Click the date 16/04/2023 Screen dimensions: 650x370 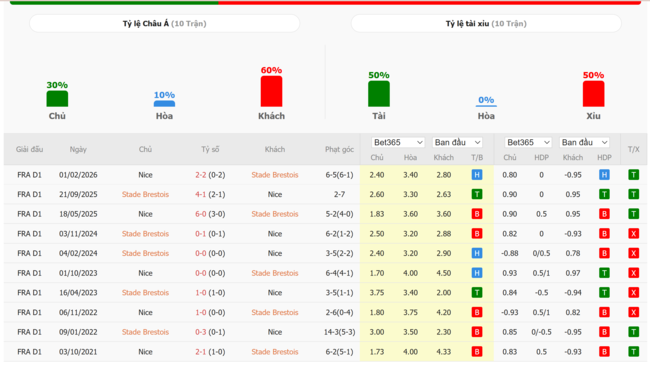pos(78,293)
